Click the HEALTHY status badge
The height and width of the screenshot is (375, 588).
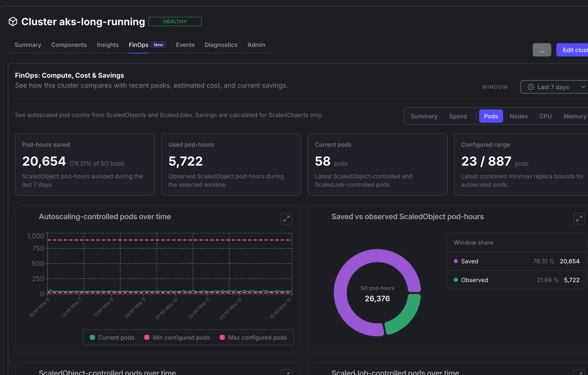pos(175,22)
